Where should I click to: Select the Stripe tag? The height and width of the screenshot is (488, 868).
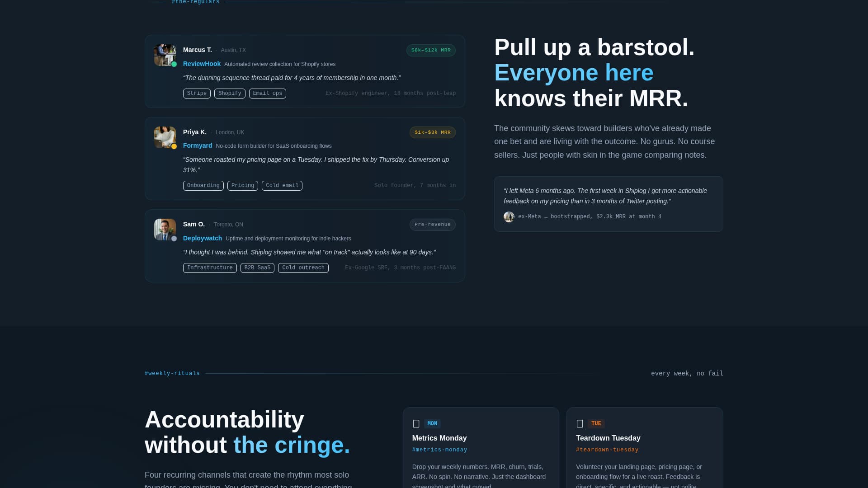(197, 94)
